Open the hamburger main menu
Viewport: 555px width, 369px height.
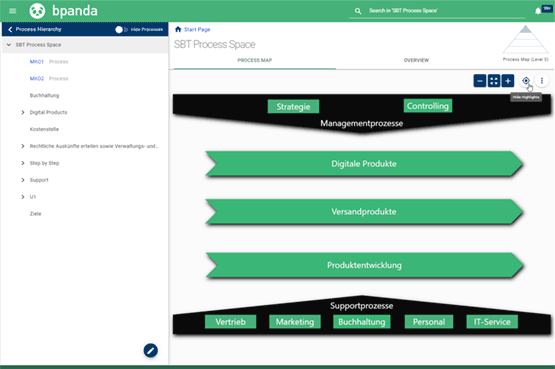[13, 11]
